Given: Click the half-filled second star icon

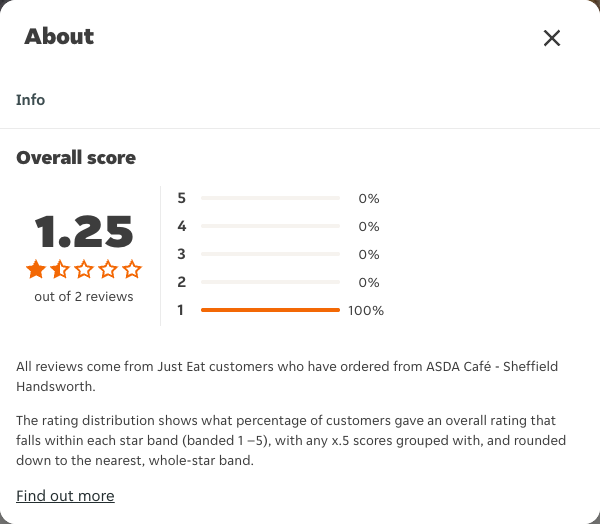Looking at the screenshot, I should (60, 269).
